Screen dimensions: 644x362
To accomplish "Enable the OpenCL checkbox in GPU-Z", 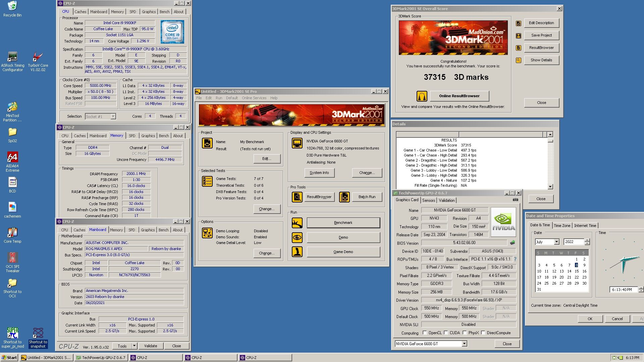I will (x=425, y=333).
